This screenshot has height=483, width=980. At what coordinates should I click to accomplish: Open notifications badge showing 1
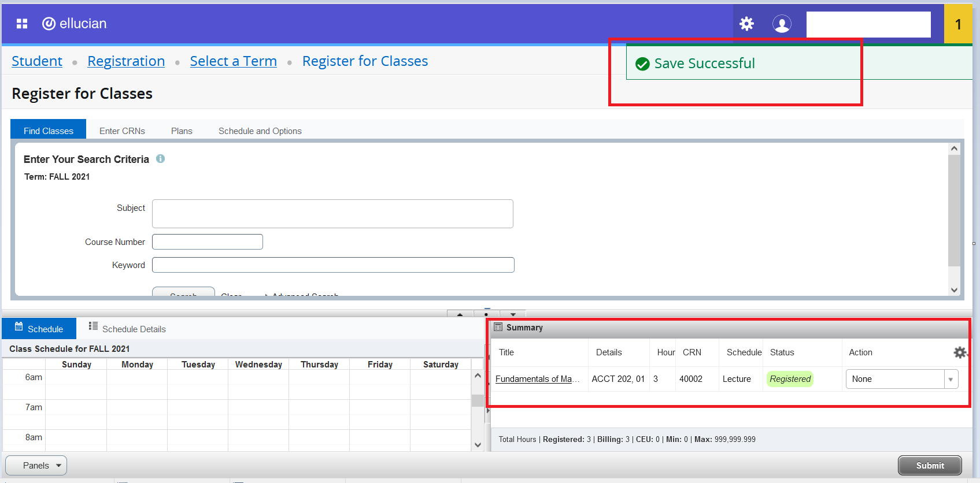point(957,24)
